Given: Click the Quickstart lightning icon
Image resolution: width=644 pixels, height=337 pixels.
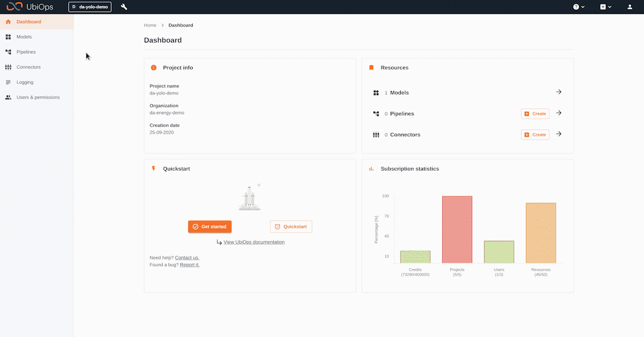Looking at the screenshot, I should click(x=153, y=169).
